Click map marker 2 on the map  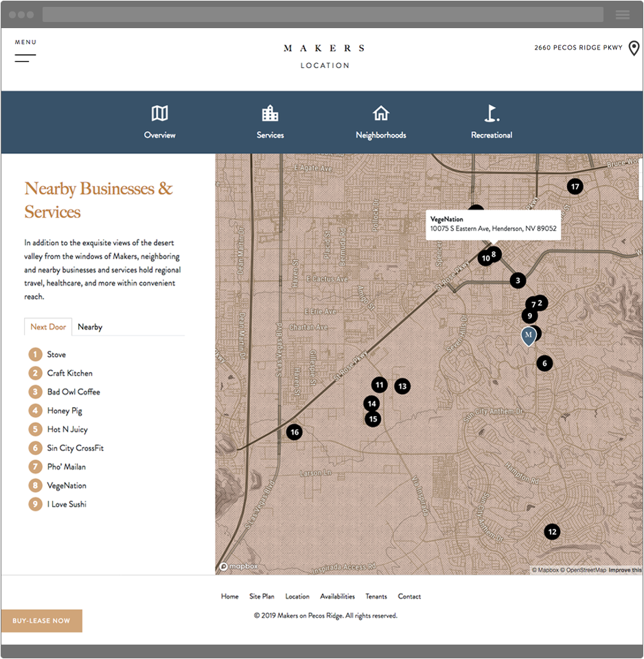coord(540,303)
